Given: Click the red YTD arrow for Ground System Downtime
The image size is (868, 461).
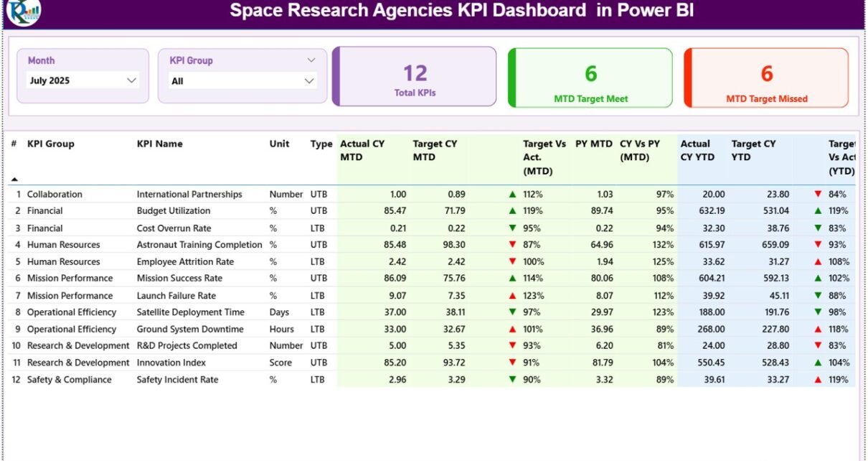Looking at the screenshot, I should pos(818,329).
